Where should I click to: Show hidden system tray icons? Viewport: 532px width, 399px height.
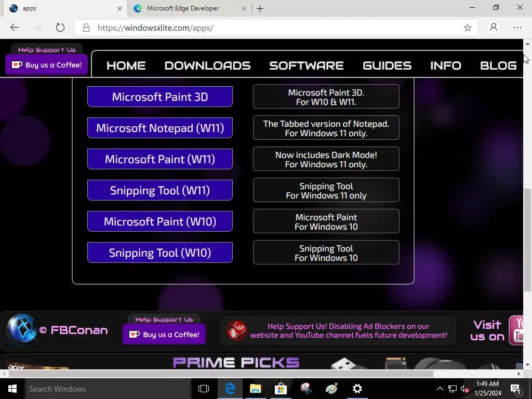point(440,389)
